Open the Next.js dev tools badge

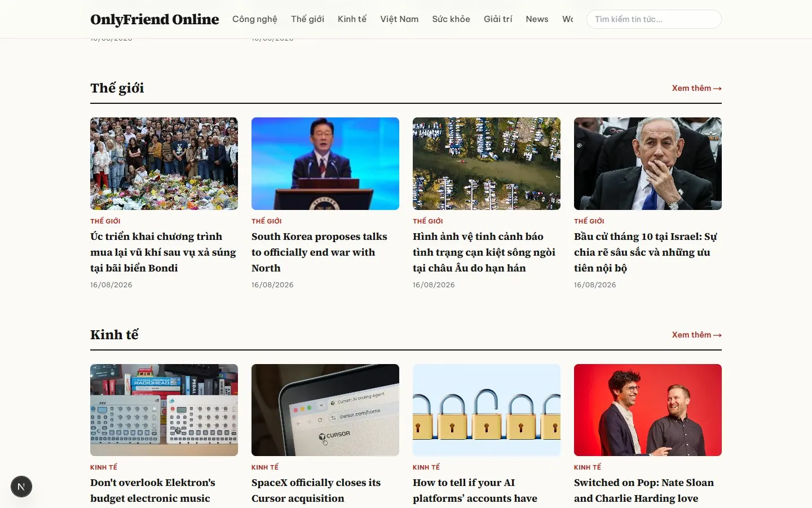[x=21, y=487]
